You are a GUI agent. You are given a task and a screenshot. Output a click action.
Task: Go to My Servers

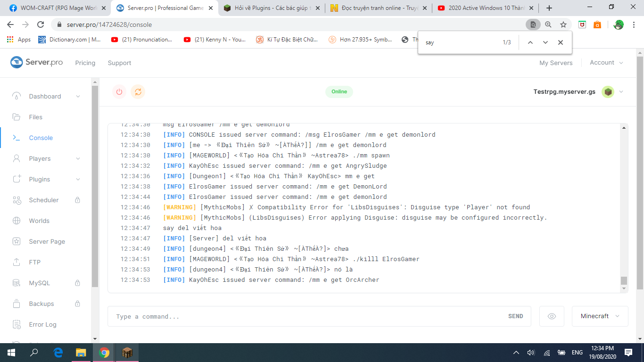point(556,63)
